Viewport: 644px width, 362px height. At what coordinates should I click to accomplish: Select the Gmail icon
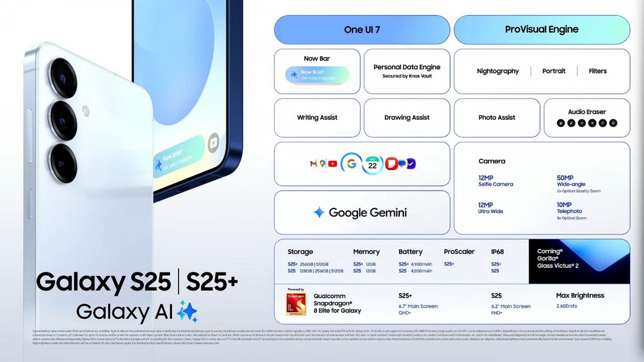pyautogui.click(x=312, y=164)
